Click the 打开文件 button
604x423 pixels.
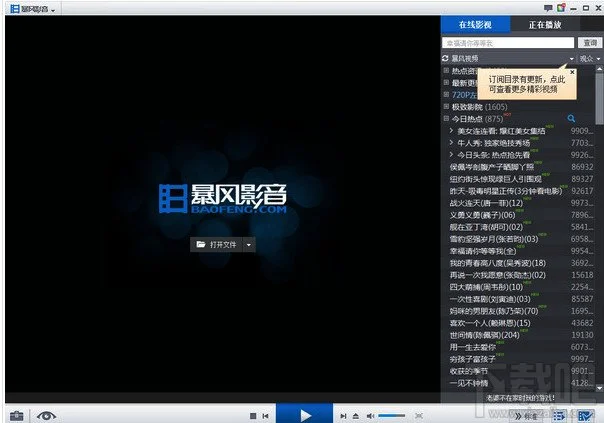point(216,245)
